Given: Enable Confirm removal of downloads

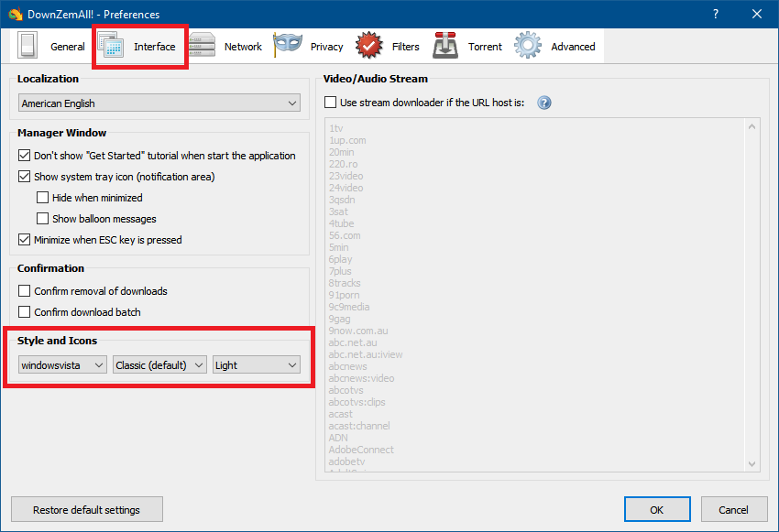Looking at the screenshot, I should [25, 291].
